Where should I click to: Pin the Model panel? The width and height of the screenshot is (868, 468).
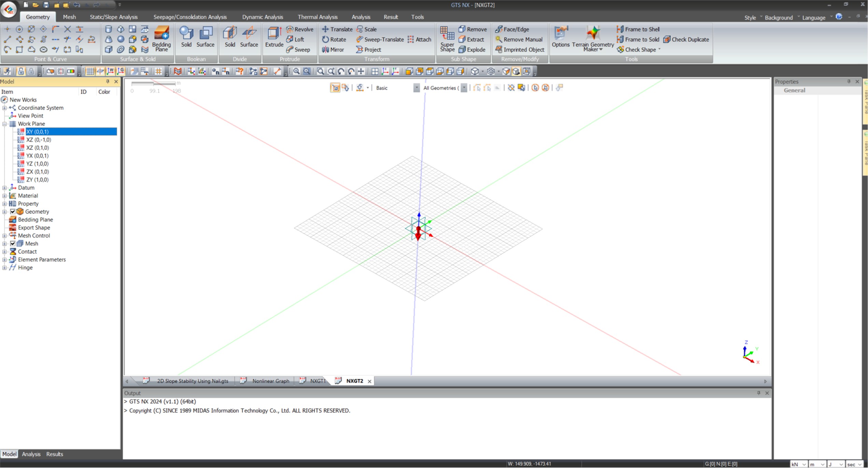click(x=108, y=81)
